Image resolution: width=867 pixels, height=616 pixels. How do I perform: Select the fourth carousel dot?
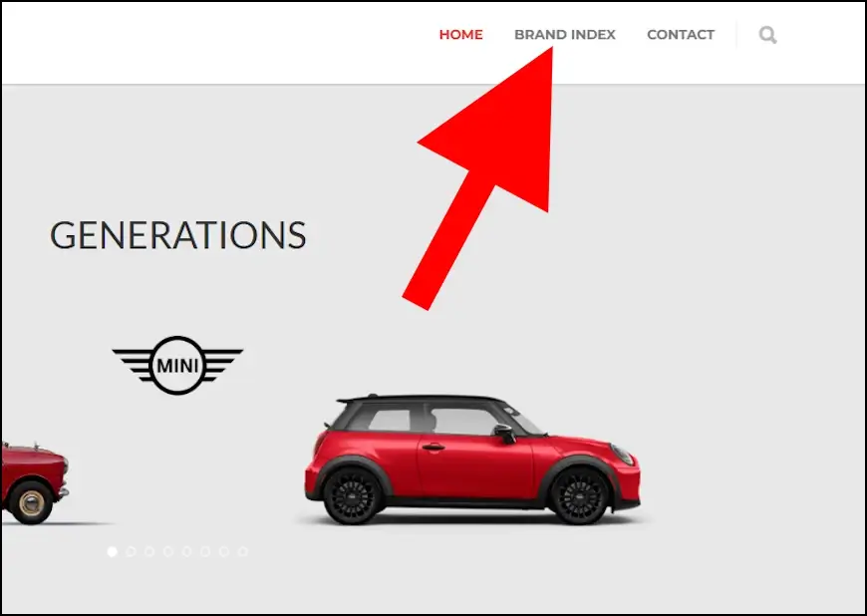tap(168, 551)
